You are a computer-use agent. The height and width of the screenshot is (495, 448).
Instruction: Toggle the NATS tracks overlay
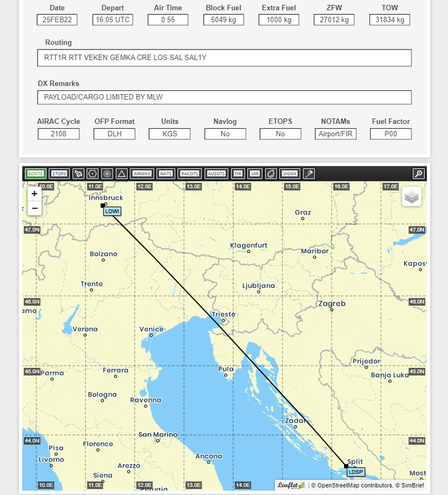click(x=166, y=174)
